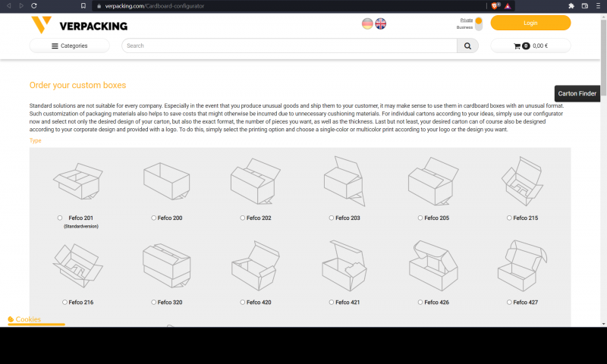Open Brave Shields icon

coord(495,6)
